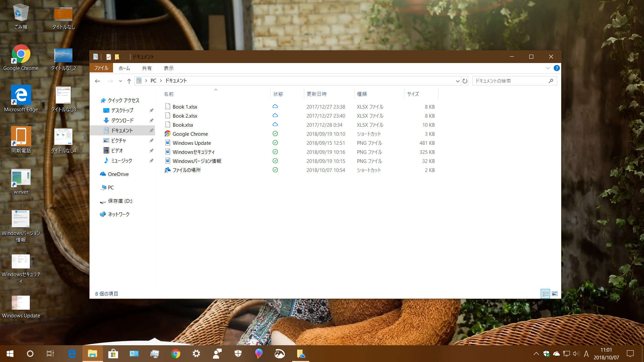644x362 pixels.
Task: Open Task View on the taskbar
Action: tap(50, 354)
